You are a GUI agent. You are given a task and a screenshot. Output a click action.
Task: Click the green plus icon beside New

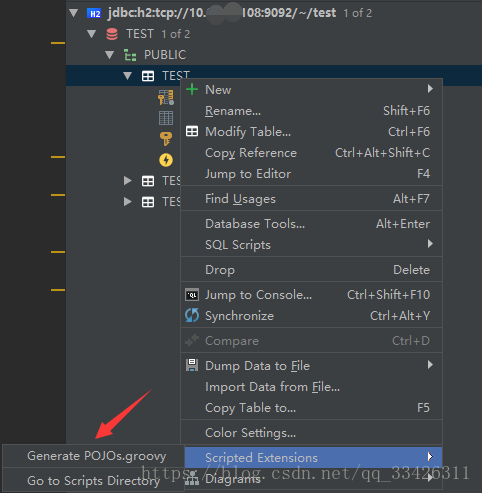pyautogui.click(x=192, y=89)
